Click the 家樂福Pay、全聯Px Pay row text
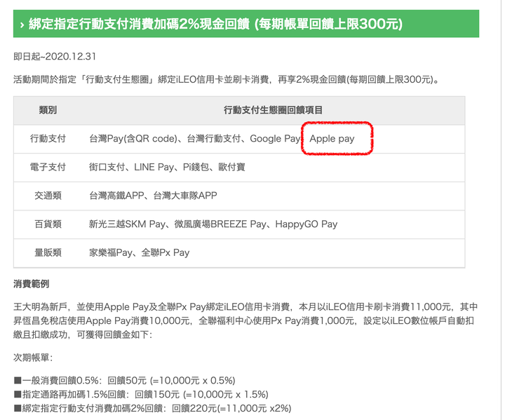 (x=139, y=252)
